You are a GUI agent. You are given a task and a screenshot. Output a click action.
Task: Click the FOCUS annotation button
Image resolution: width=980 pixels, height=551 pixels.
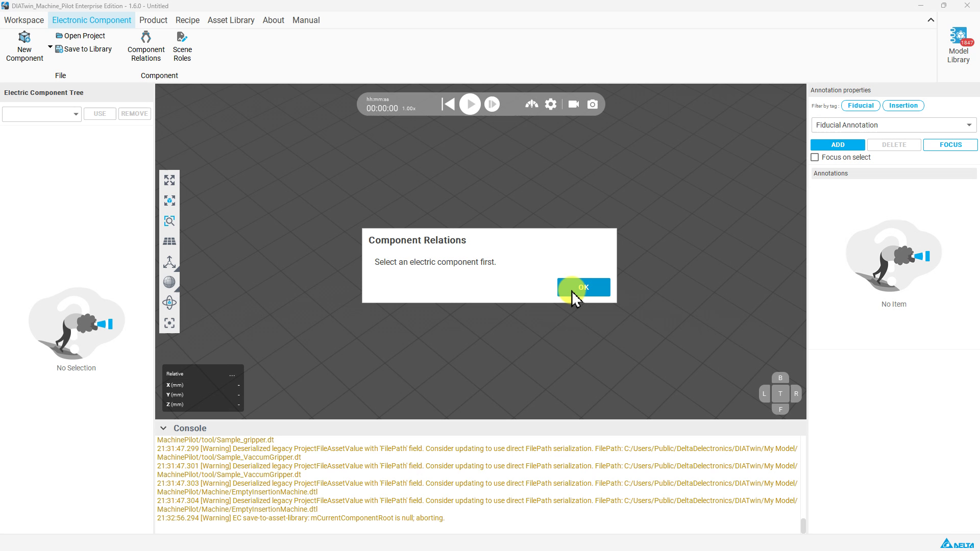click(x=950, y=145)
